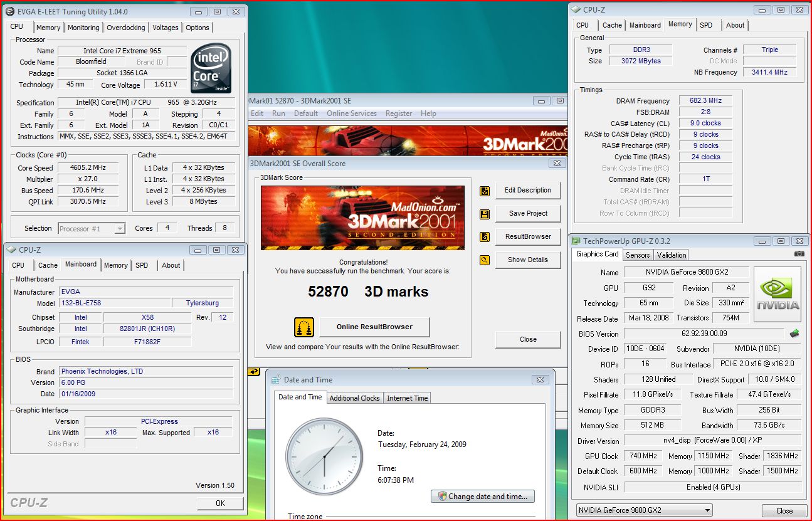Click the CPU-Z Memory window title icon
This screenshot has height=521, width=812.
click(576, 9)
